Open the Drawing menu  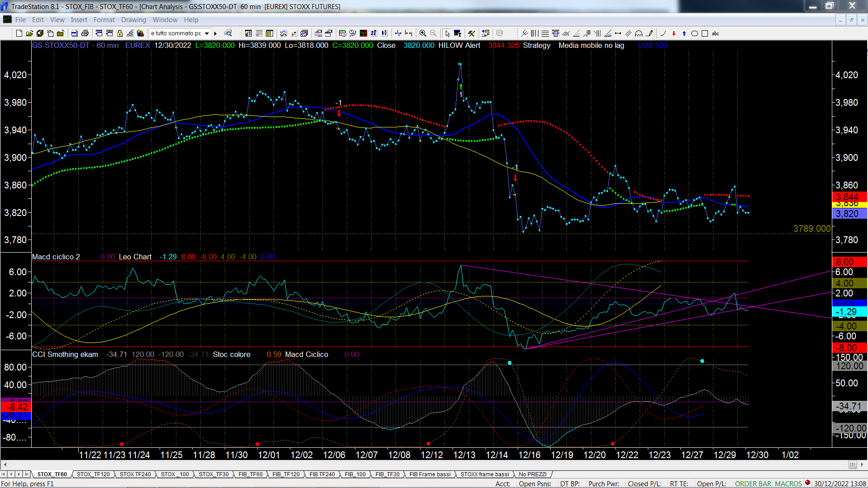coord(134,20)
